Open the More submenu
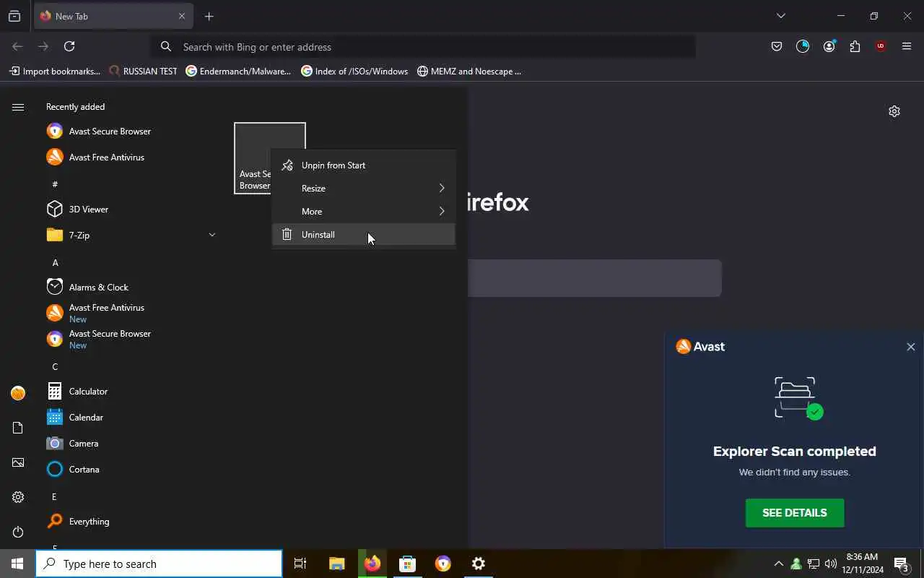This screenshot has width=924, height=578. [x=364, y=211]
